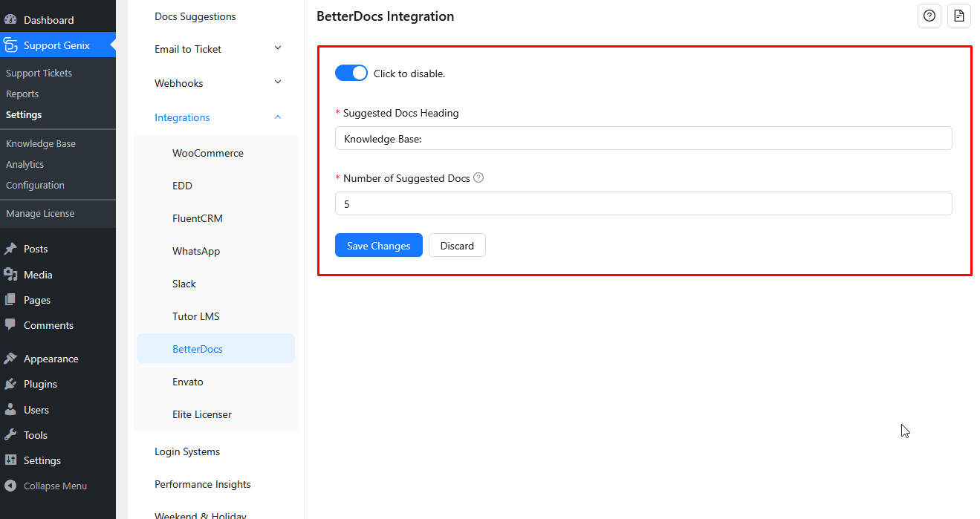Disable the BetterDocs integration toggle
Image resolution: width=980 pixels, height=519 pixels.
pos(351,73)
